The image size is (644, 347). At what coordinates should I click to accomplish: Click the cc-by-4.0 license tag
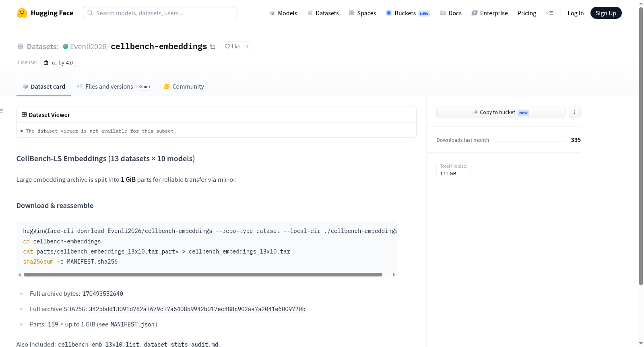point(59,62)
